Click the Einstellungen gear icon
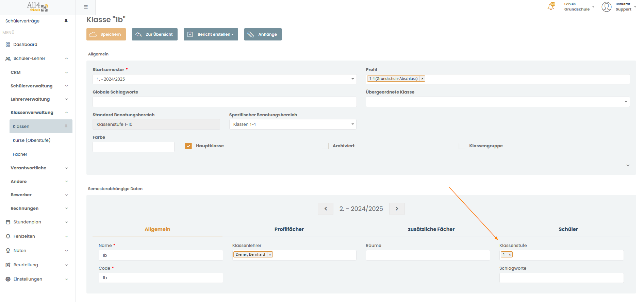Image resolution: width=644 pixels, height=302 pixels. point(8,279)
